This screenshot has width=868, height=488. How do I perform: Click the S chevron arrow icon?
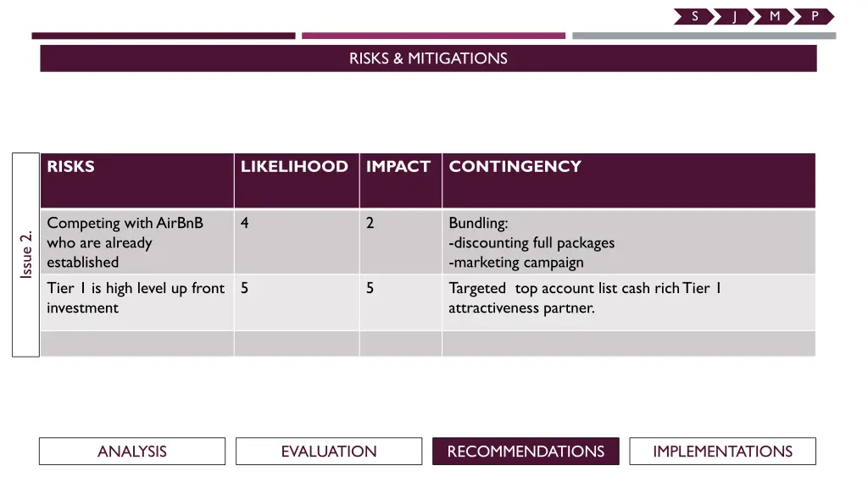click(694, 17)
